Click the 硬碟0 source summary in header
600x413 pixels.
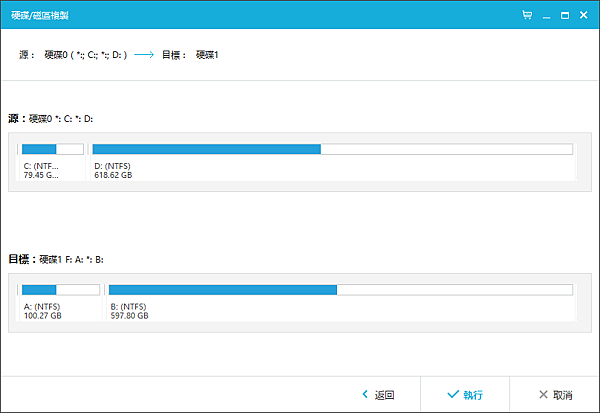pyautogui.click(x=84, y=54)
